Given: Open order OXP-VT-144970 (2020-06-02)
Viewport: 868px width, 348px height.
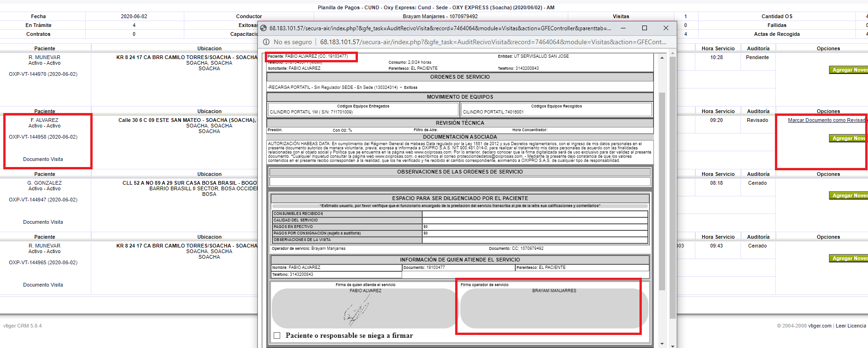Looking at the screenshot, I should coord(43,74).
